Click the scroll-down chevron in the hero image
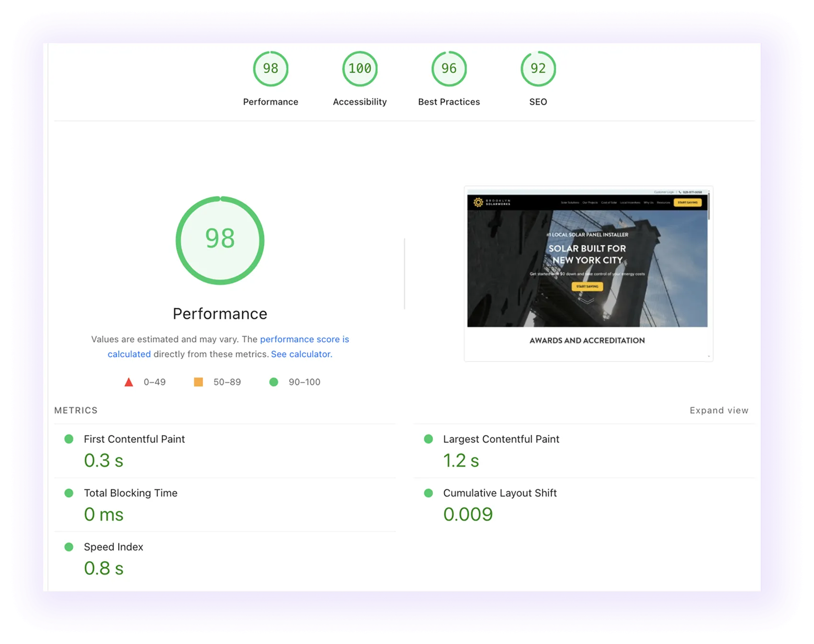 pyautogui.click(x=588, y=302)
